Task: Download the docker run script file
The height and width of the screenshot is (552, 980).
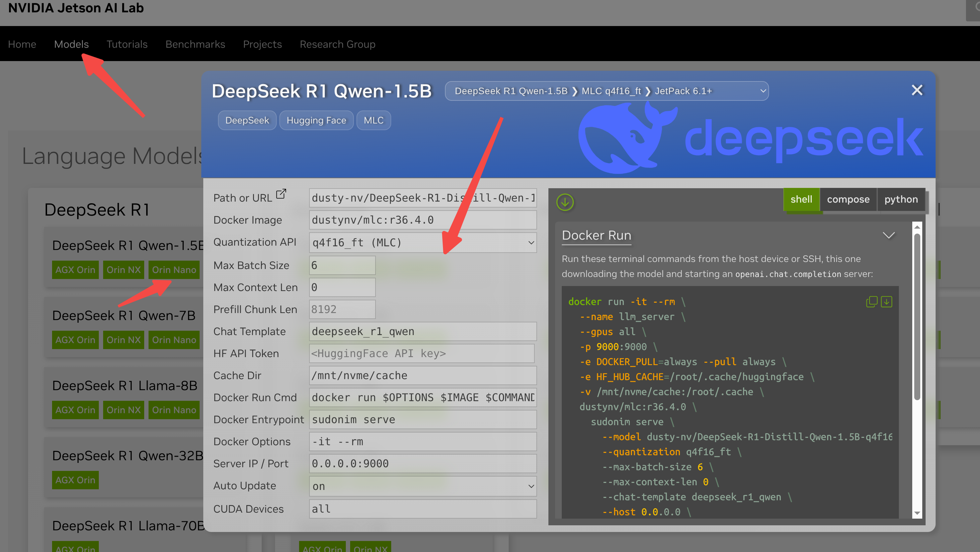Action: click(887, 302)
